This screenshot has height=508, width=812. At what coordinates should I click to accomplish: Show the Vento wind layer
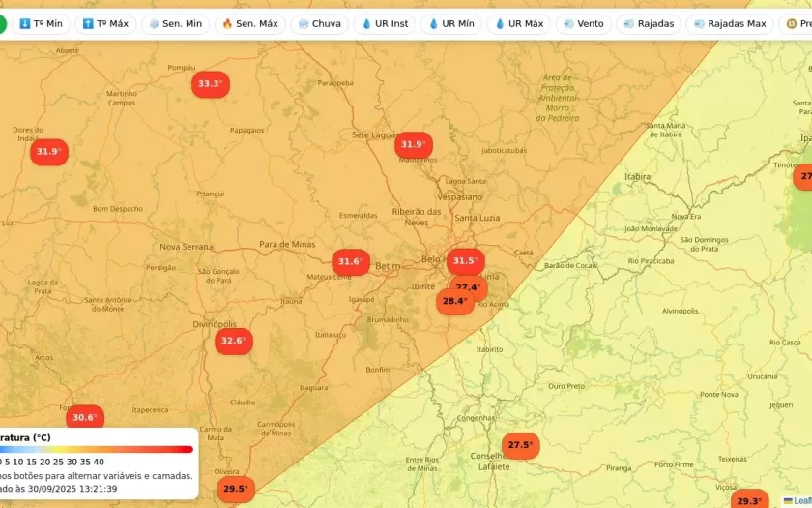tap(583, 23)
